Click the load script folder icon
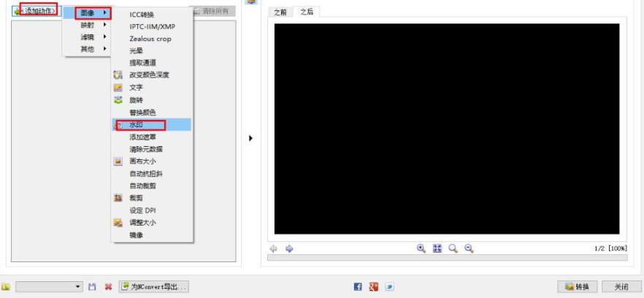 click(x=6, y=286)
